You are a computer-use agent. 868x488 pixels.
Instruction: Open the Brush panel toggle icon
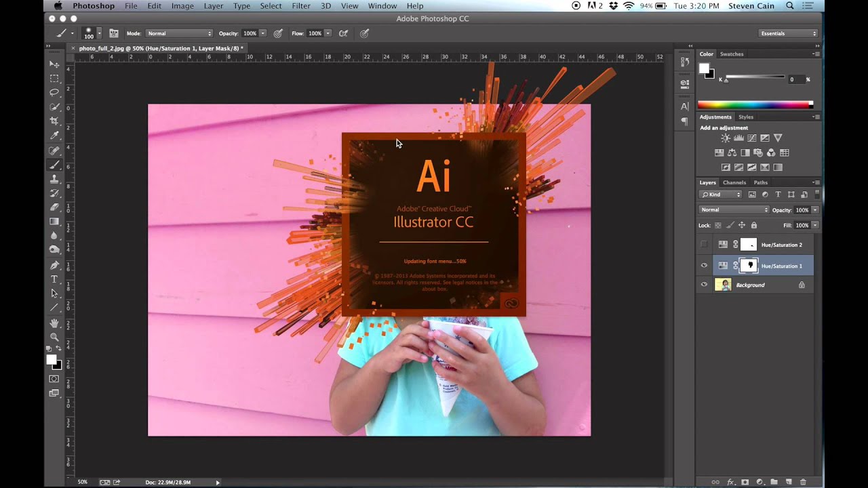[x=113, y=33]
